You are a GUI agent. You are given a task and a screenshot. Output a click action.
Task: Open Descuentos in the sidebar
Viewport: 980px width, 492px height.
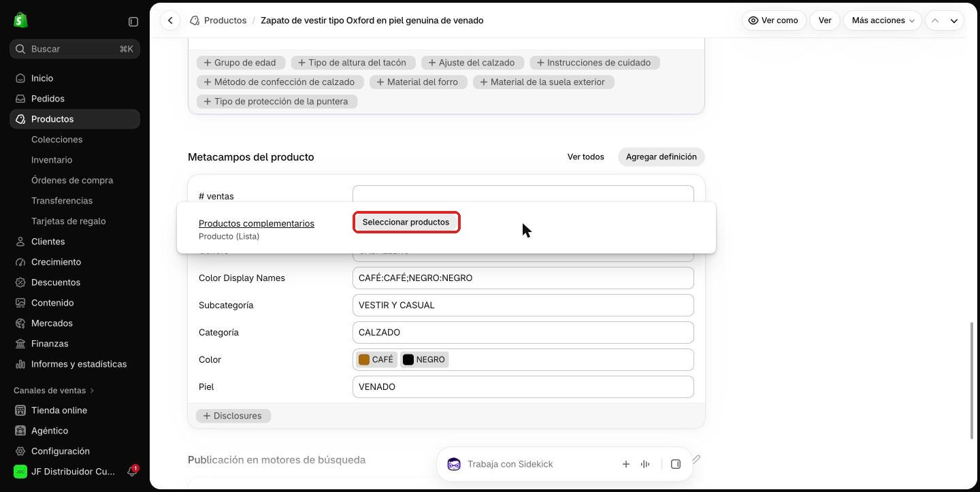coord(75,282)
